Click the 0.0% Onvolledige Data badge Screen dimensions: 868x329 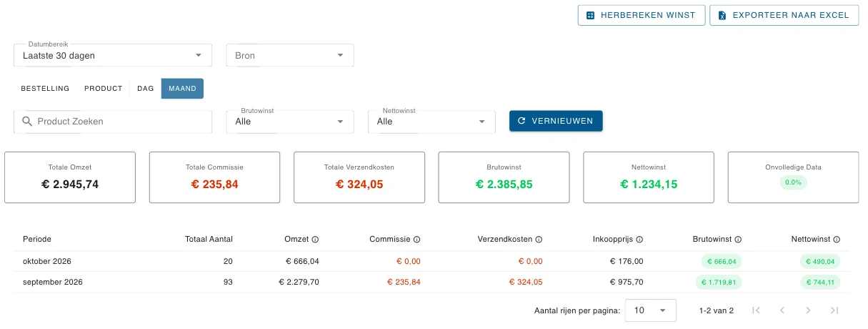(x=793, y=182)
